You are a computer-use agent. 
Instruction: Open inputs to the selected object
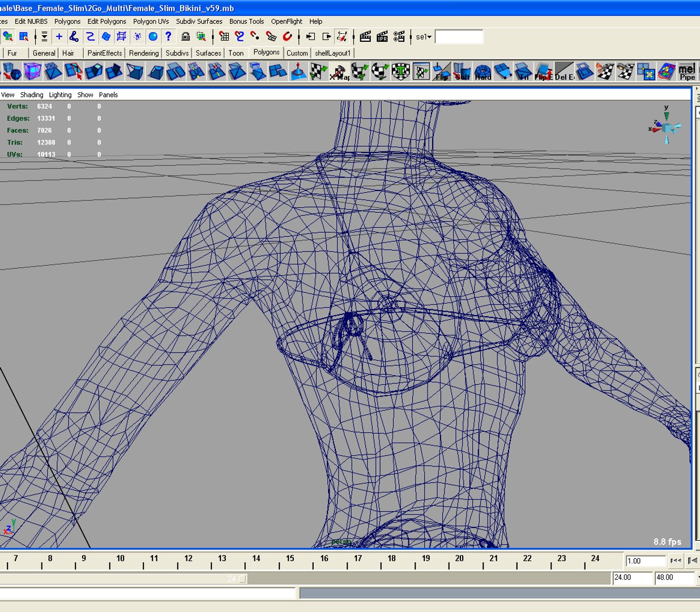310,37
